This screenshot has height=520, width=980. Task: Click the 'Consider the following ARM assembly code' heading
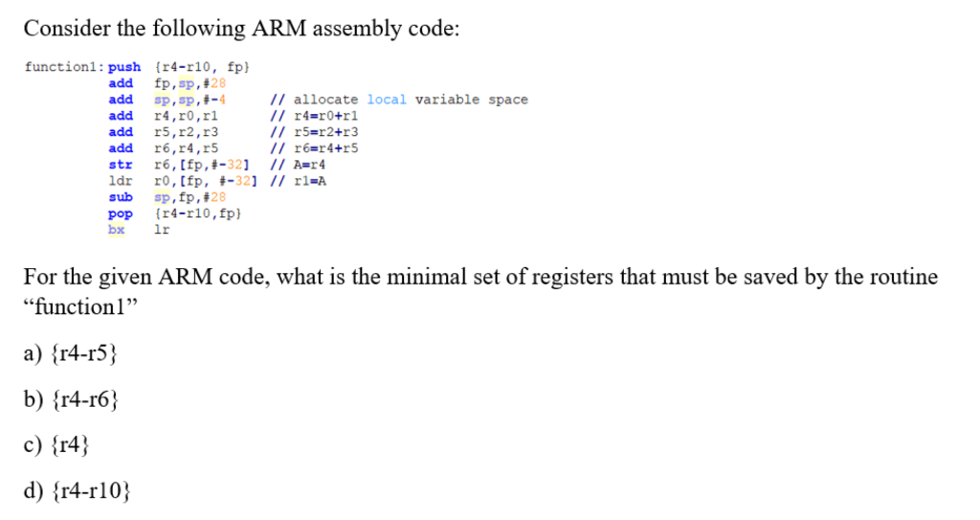coord(241,29)
